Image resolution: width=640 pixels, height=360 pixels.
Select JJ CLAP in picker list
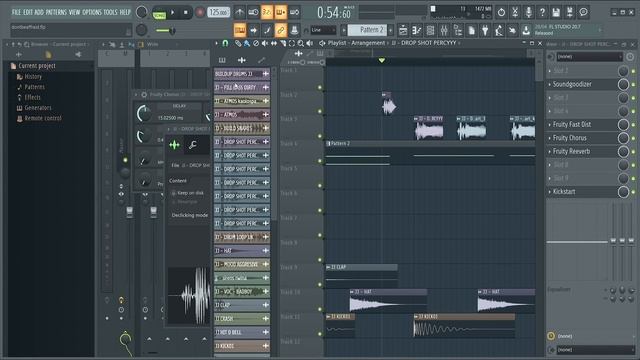click(242, 305)
